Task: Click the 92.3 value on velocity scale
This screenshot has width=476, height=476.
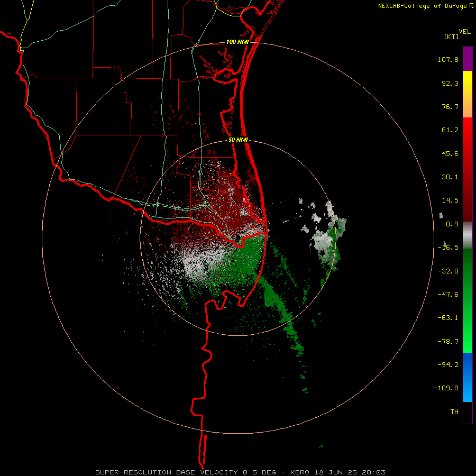Action: pyautogui.click(x=450, y=83)
